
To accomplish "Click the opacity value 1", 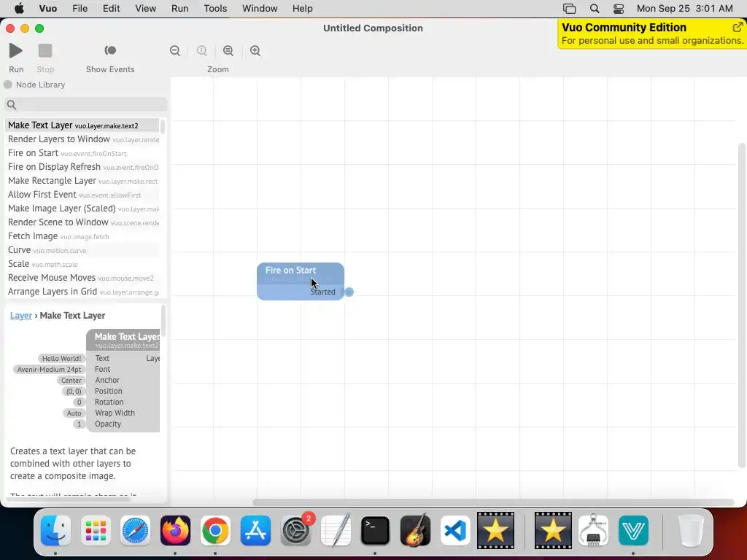I will [x=79, y=424].
